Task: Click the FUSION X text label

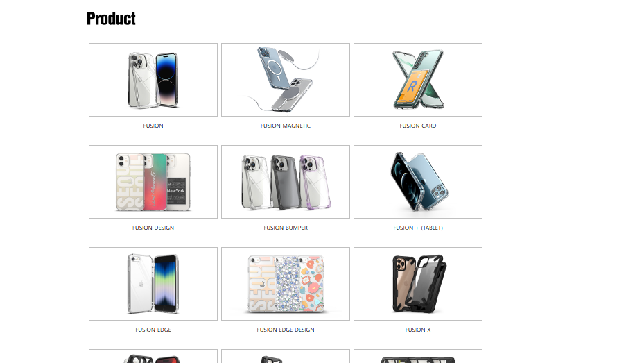Action: pyautogui.click(x=418, y=330)
